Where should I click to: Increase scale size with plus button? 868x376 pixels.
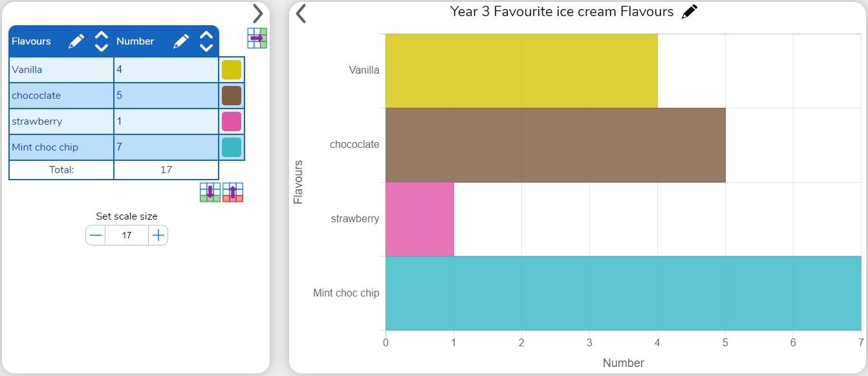[x=158, y=235]
